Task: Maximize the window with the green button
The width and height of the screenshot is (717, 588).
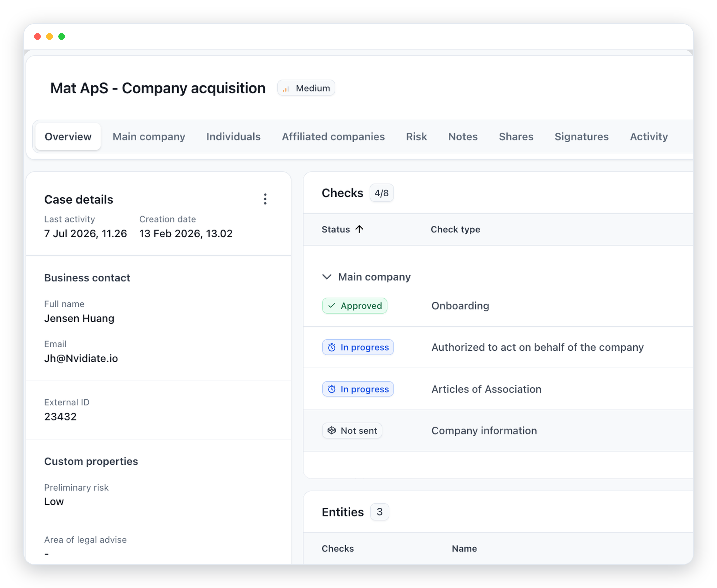Action: click(62, 36)
